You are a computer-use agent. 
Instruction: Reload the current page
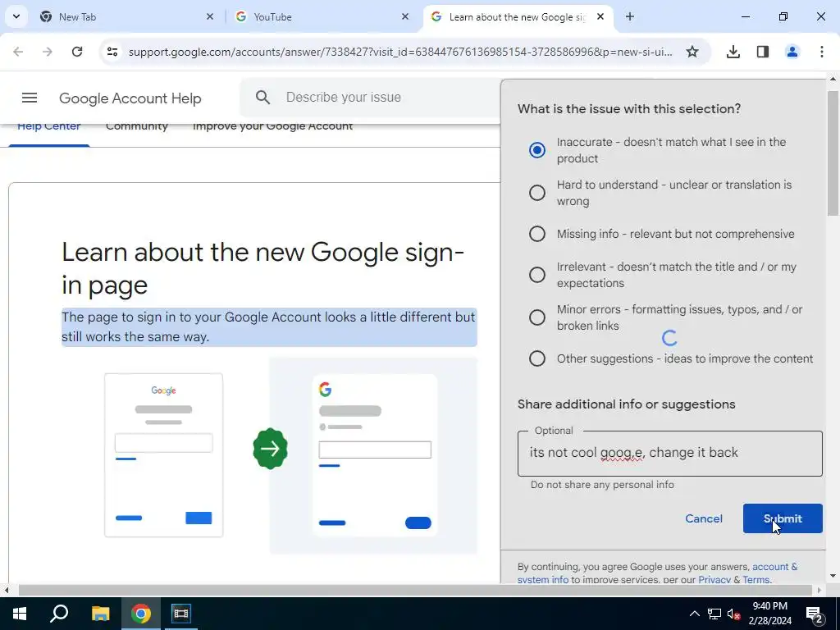77,52
